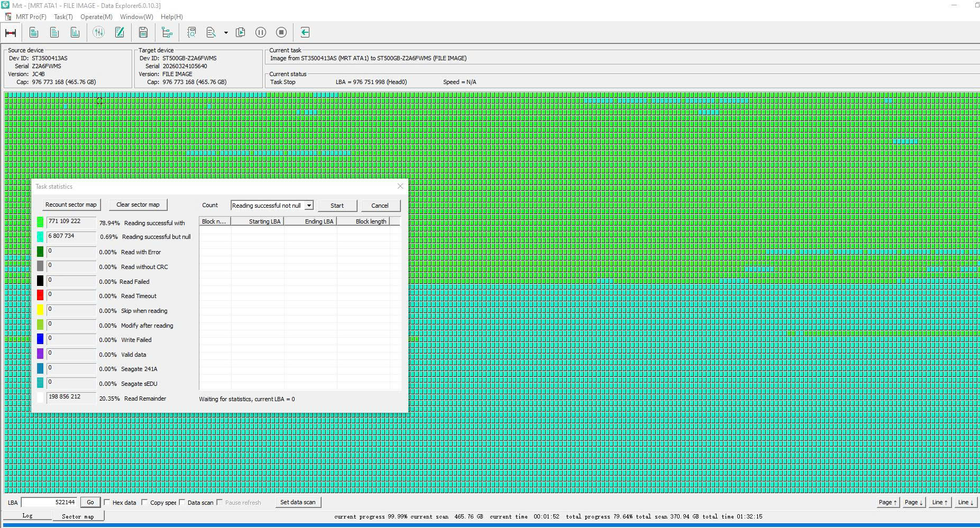Click the LBA input field
This screenshot has height=528, width=980.
(x=49, y=502)
